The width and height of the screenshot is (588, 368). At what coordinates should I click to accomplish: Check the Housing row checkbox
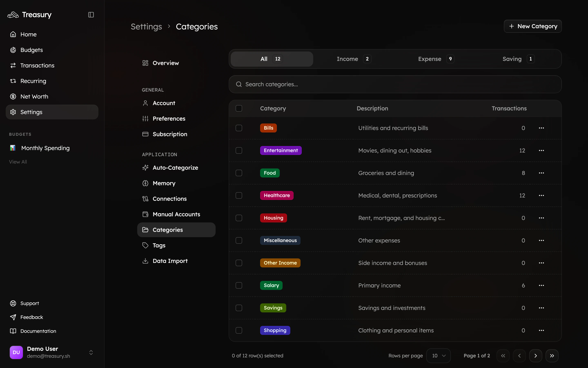click(239, 218)
